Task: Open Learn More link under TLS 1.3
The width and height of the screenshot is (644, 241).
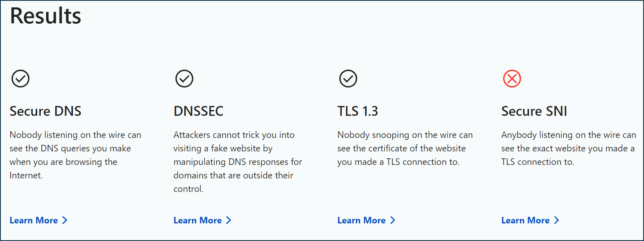Action: coord(366,220)
